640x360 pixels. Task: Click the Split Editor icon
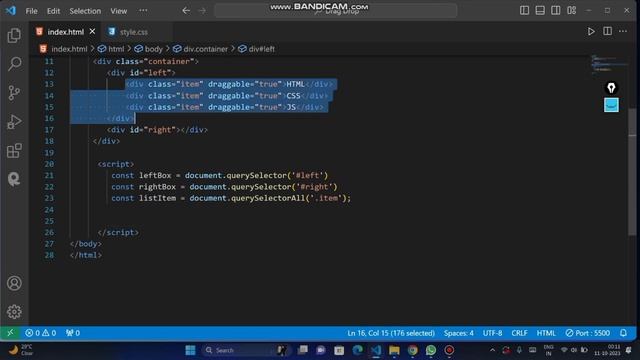tap(607, 31)
